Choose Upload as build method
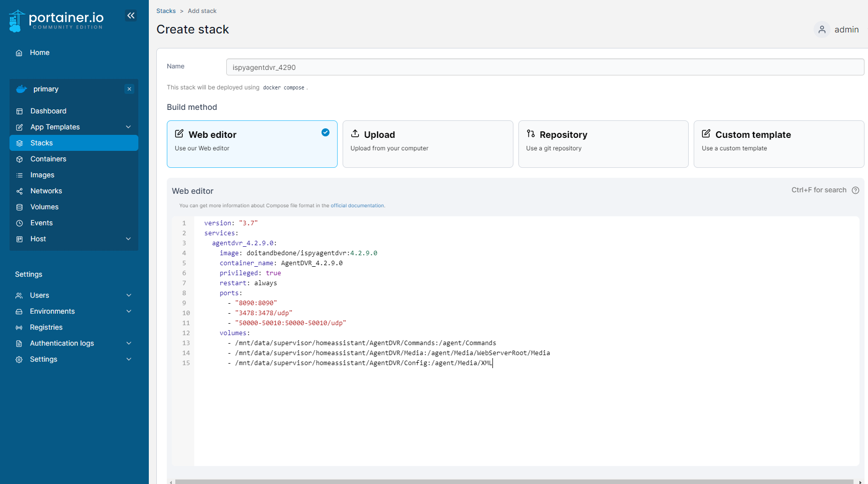Viewport: 868px width, 484px height. [x=428, y=144]
